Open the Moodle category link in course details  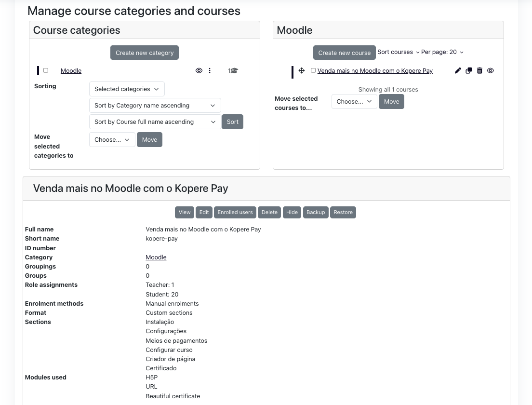pos(156,257)
